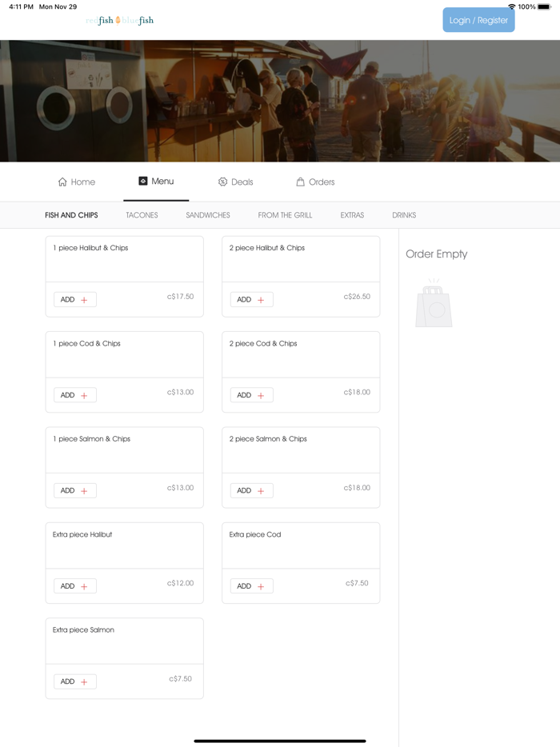Open the Deals tab
560x747 pixels.
click(x=235, y=182)
